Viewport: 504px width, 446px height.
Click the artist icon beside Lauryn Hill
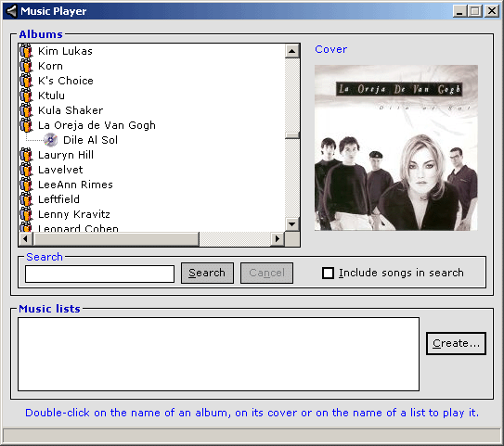pos(26,155)
